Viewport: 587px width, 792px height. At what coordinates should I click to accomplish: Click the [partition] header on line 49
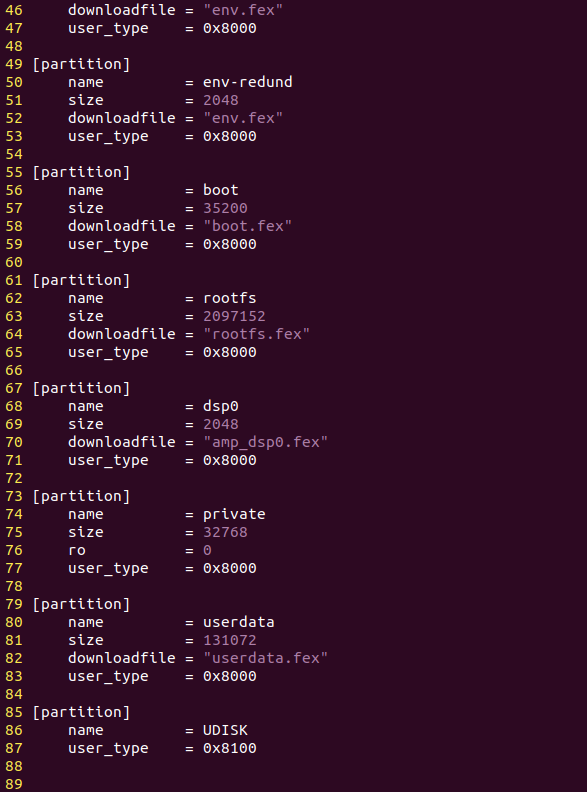point(81,64)
